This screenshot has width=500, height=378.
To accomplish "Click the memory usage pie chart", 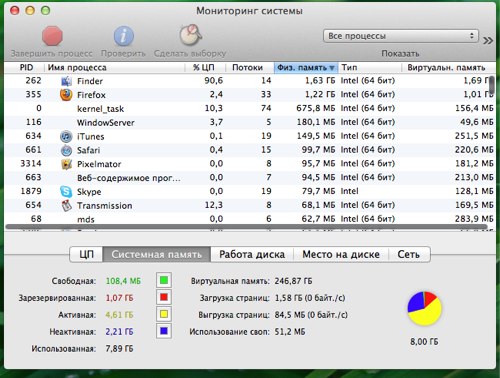I will (424, 309).
